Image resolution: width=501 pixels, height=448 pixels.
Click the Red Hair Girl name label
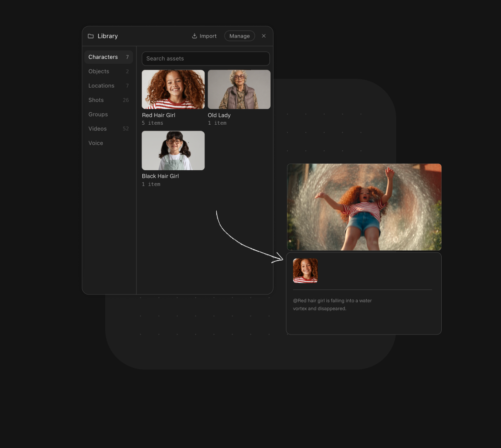(x=159, y=115)
